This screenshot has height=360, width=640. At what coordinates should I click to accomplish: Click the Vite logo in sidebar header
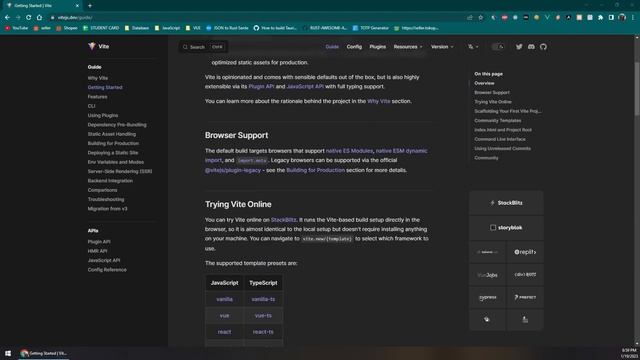pyautogui.click(x=98, y=47)
